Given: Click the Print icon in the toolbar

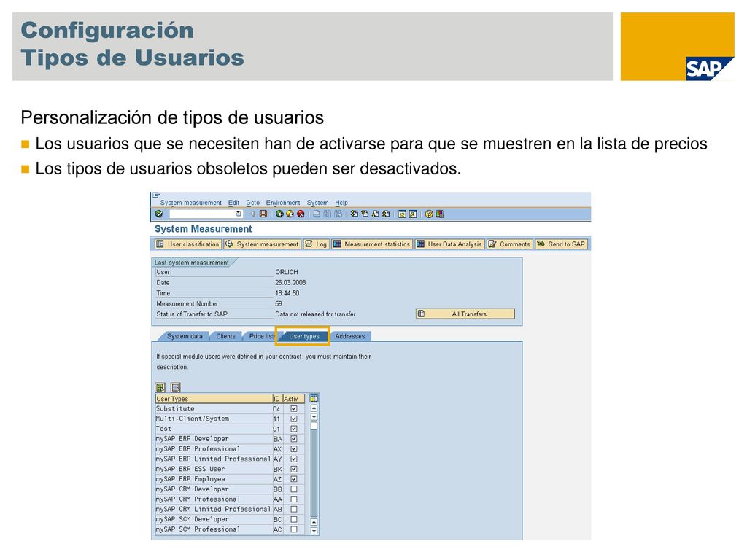Looking at the screenshot, I should [x=317, y=214].
